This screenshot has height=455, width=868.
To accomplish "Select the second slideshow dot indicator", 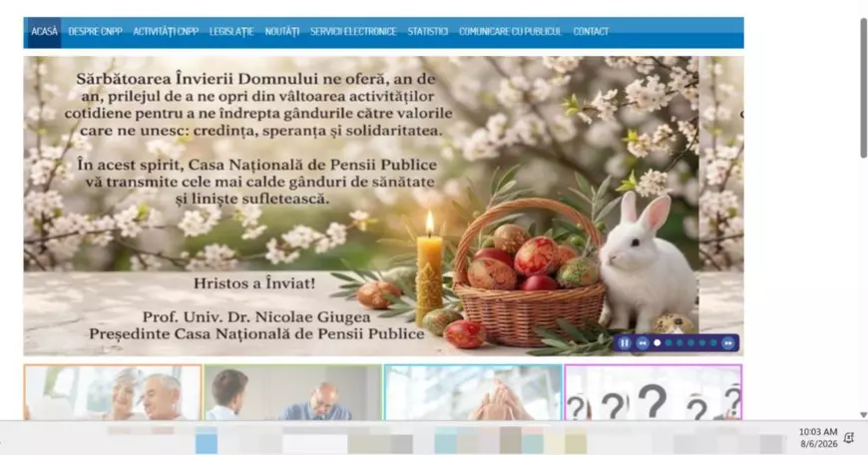I will pos(668,342).
